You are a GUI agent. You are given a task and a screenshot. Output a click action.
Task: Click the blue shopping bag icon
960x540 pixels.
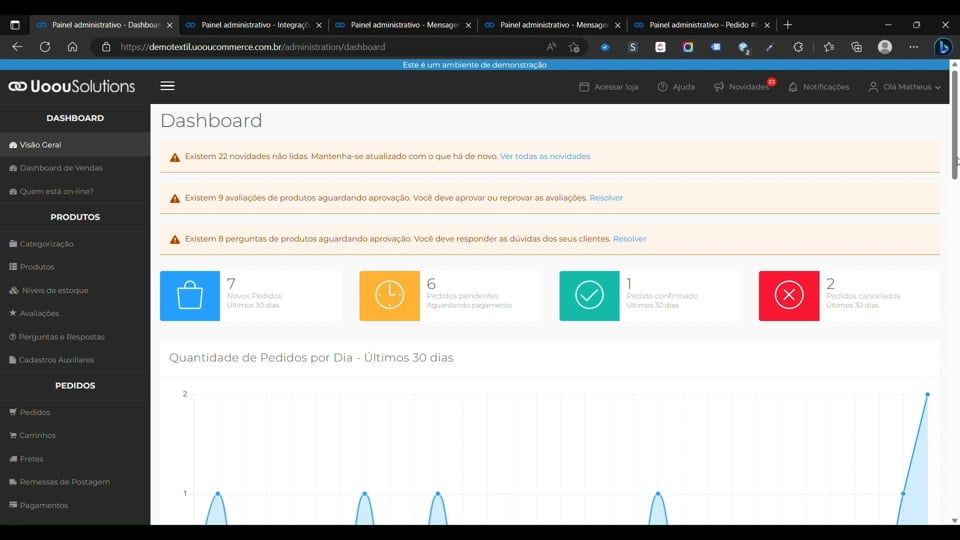pyautogui.click(x=190, y=296)
